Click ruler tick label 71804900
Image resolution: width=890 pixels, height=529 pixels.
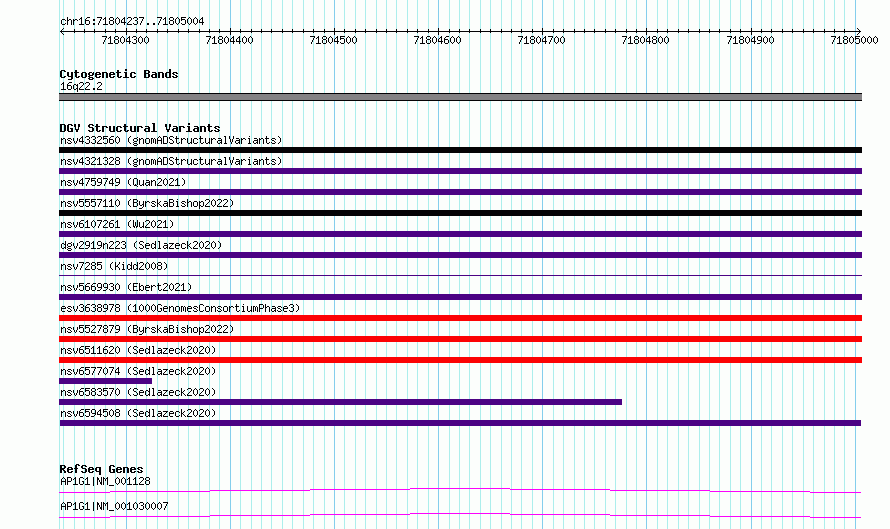pos(750,40)
